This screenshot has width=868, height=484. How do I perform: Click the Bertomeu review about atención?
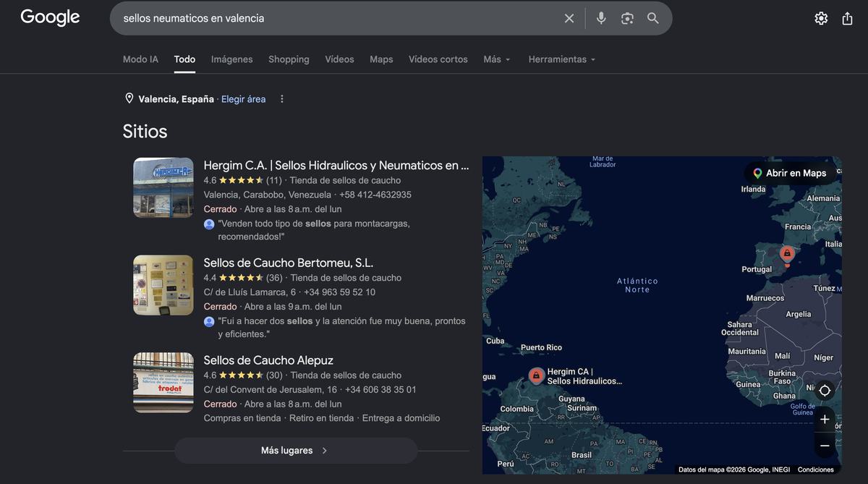[341, 327]
